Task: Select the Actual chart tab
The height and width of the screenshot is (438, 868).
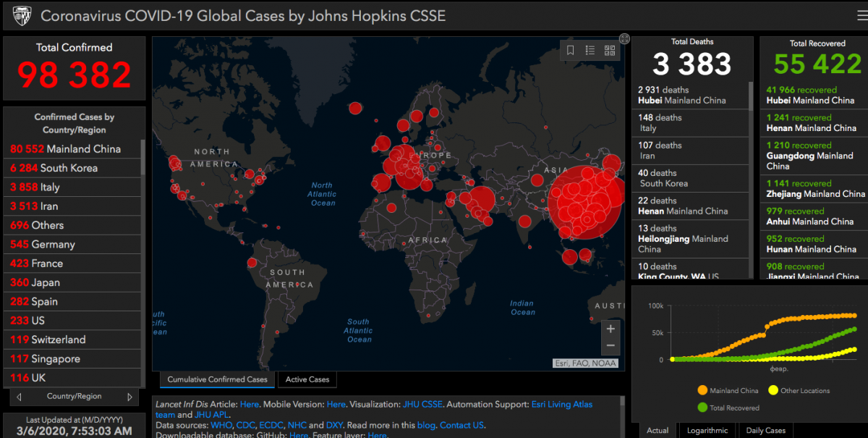Action: click(658, 430)
